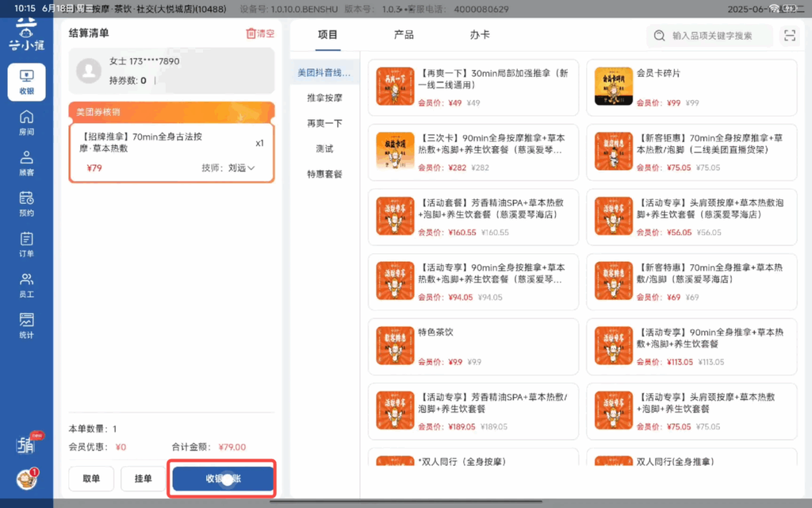
Task: Open 统计 statistics in sidebar
Action: point(26,325)
